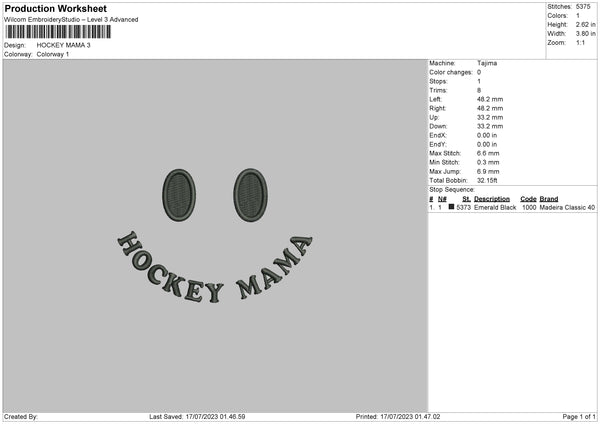The width and height of the screenshot is (600, 424).
Task: Click the embroidered word 'HOCKEY' in the design
Action: pyautogui.click(x=170, y=269)
